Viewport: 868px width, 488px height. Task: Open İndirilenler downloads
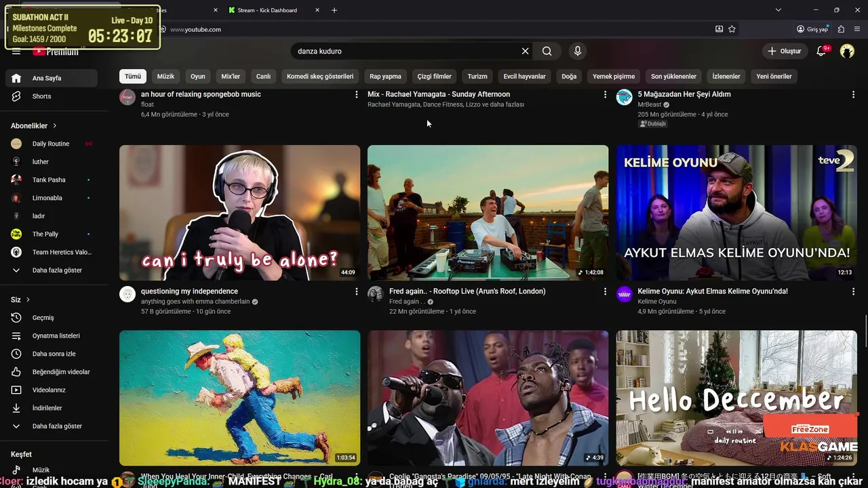coord(52,408)
